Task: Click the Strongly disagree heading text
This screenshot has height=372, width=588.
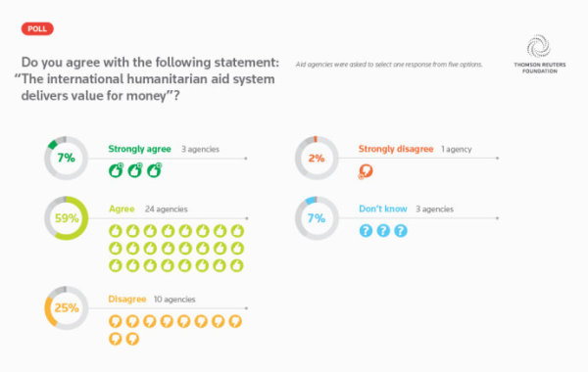Action: click(396, 149)
